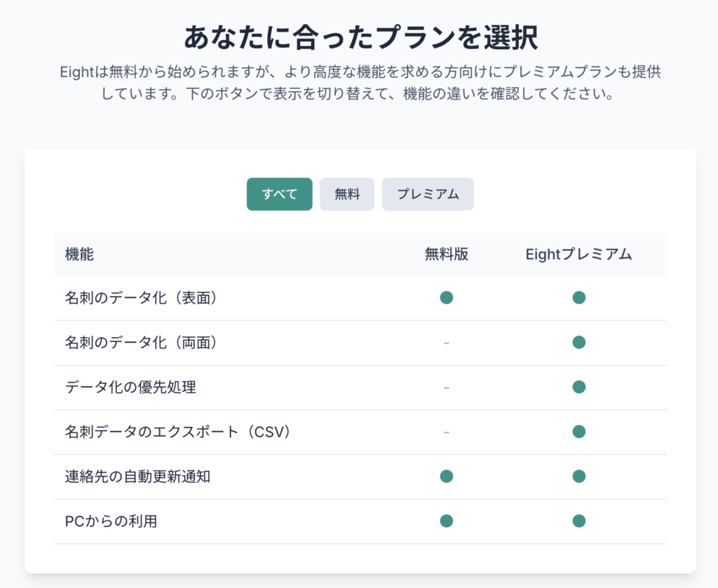Click free-plan dash for 名刺のデータ化（両面）
718x588 pixels.
(x=447, y=343)
